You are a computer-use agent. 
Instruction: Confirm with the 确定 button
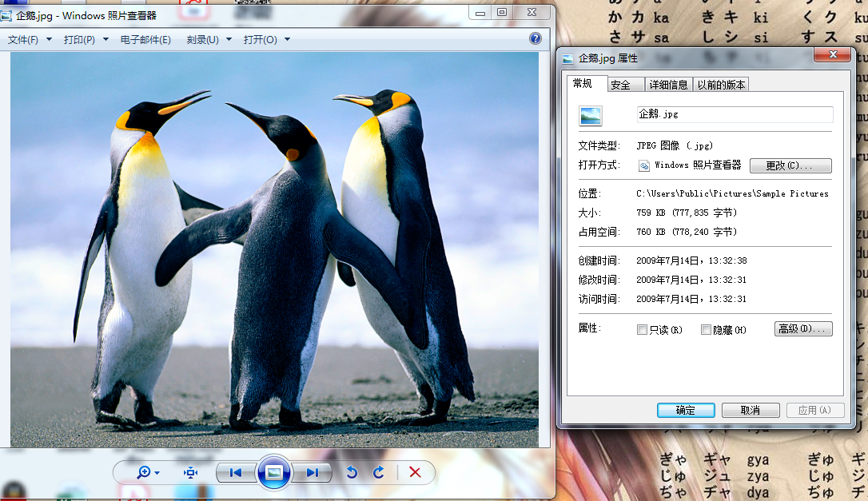click(x=686, y=410)
